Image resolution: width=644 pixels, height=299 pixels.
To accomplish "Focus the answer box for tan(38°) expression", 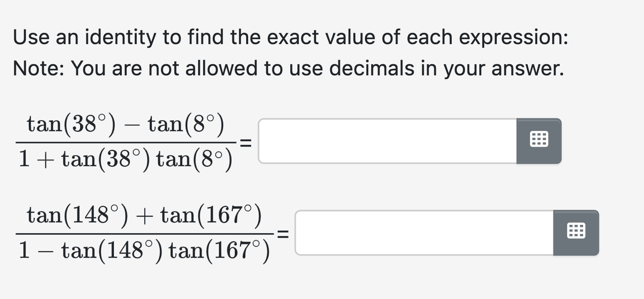I will (x=388, y=141).
